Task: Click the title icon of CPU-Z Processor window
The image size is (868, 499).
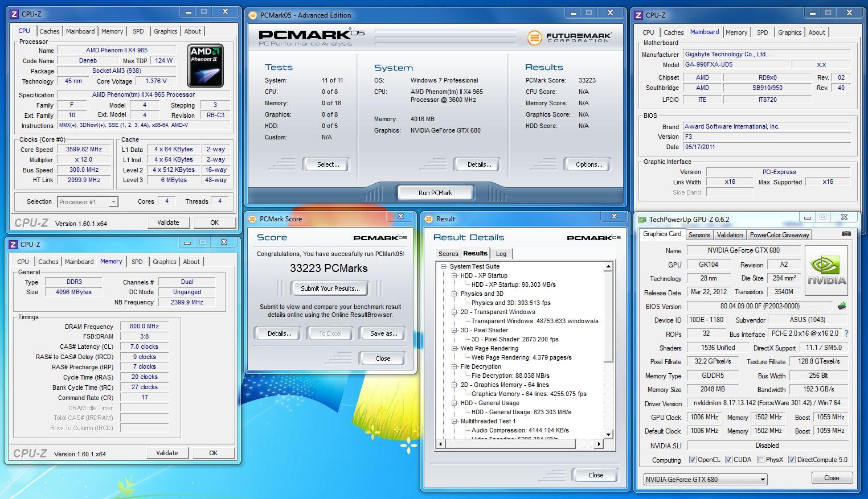Action: (14, 14)
